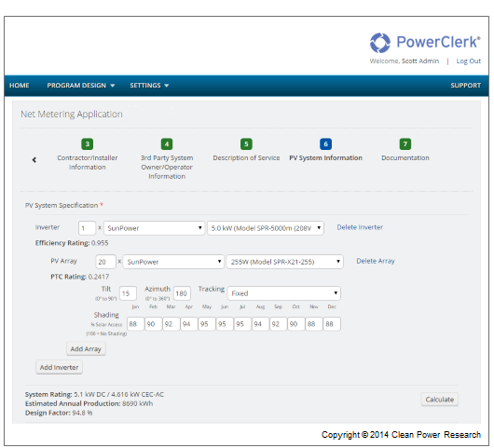
Task: Click 'Estimated Annual Production: 8690 kWh' text
Action: tap(89, 403)
